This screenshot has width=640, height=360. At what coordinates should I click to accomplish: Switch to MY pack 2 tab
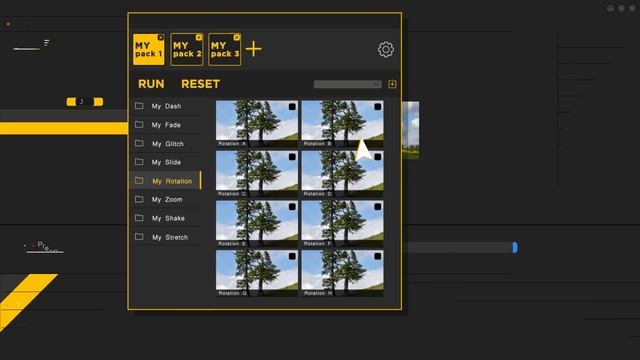click(x=187, y=50)
